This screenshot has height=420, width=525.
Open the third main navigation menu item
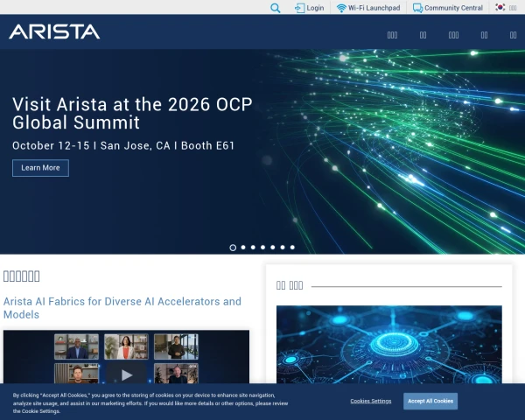(453, 35)
